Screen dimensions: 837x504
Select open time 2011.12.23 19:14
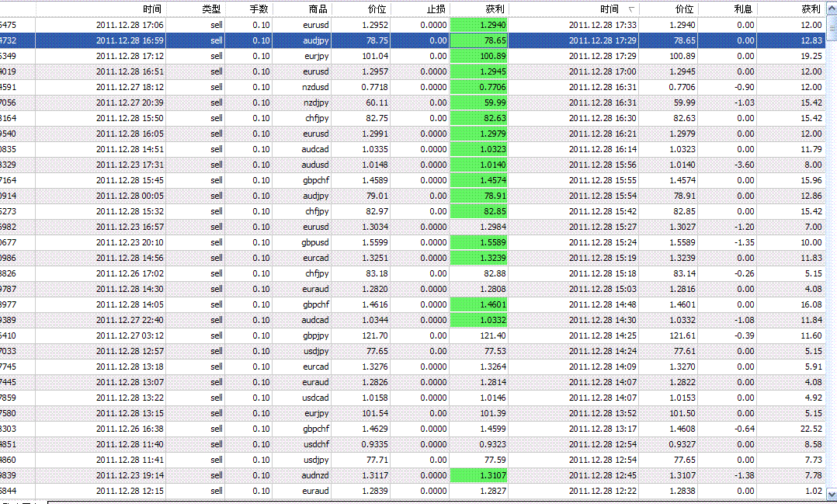click(130, 475)
